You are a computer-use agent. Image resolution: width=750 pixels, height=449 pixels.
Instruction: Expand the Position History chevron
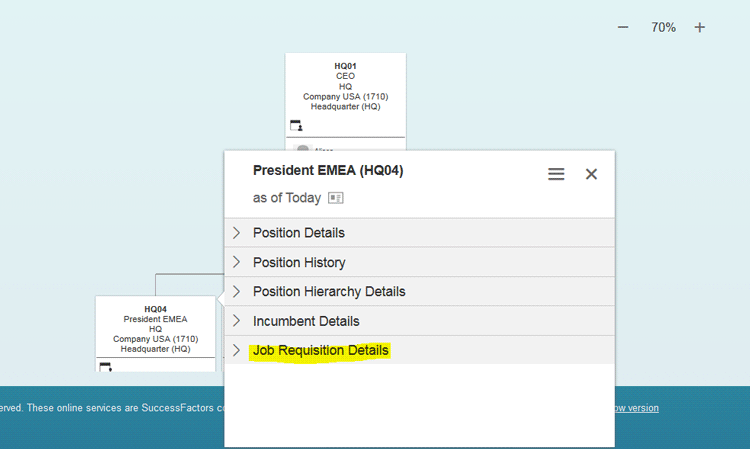pos(237,262)
